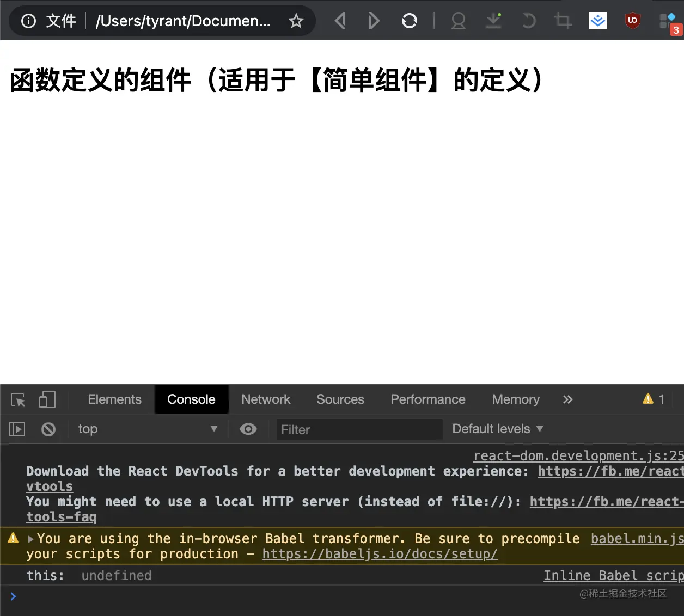The image size is (684, 616).
Task: Open the blue layered extension icon
Action: pos(598,21)
